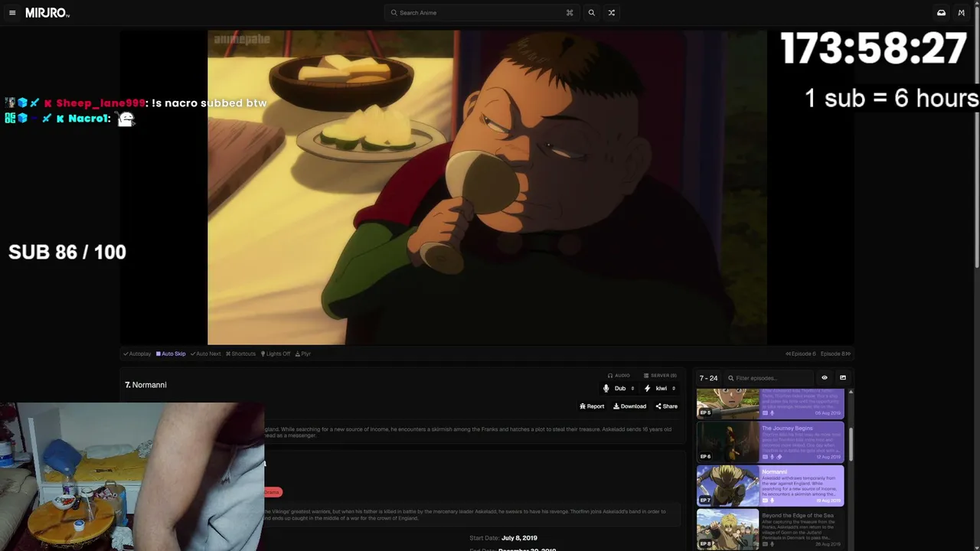This screenshot has width=980, height=551.
Task: Disable Auto Skip option
Action: tap(171, 354)
